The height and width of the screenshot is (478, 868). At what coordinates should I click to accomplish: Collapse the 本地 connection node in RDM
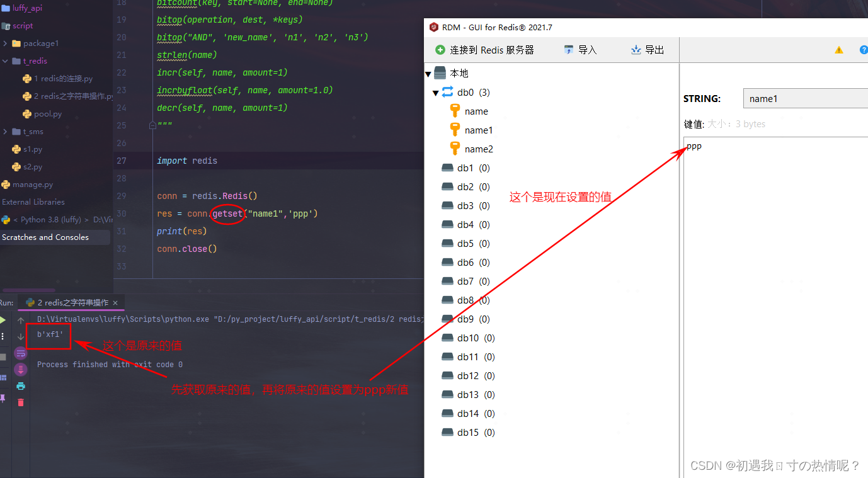[x=428, y=74]
